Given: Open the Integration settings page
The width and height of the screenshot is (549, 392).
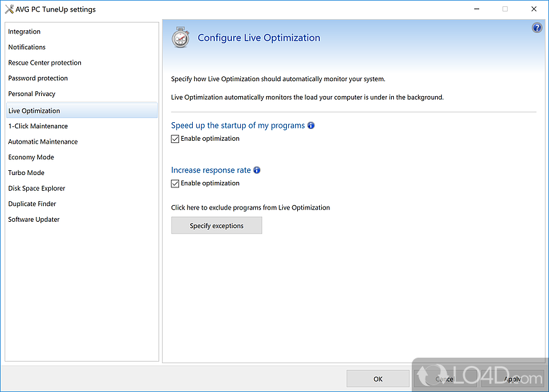Looking at the screenshot, I should [x=25, y=32].
